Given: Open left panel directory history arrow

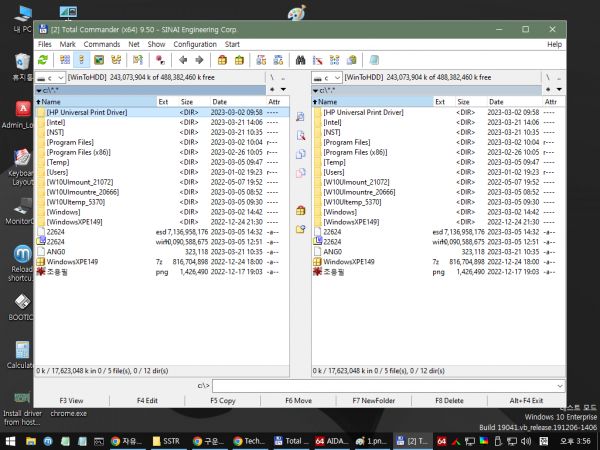Looking at the screenshot, I should [x=283, y=90].
